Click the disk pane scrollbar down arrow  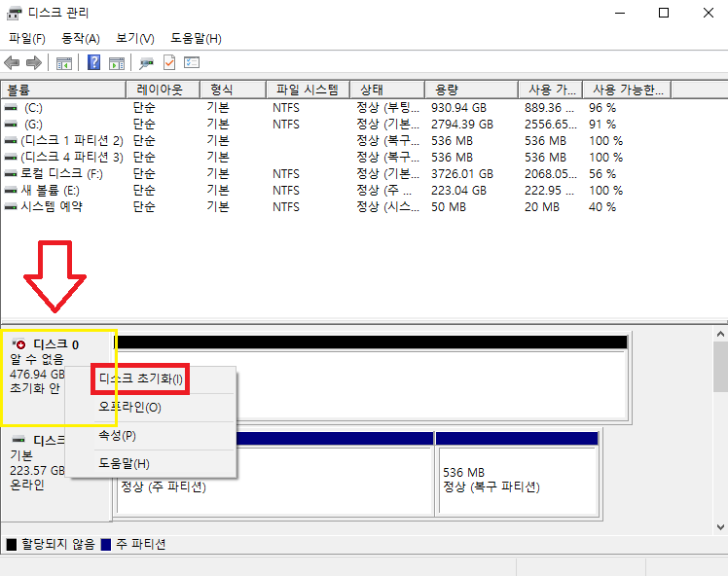point(720,526)
